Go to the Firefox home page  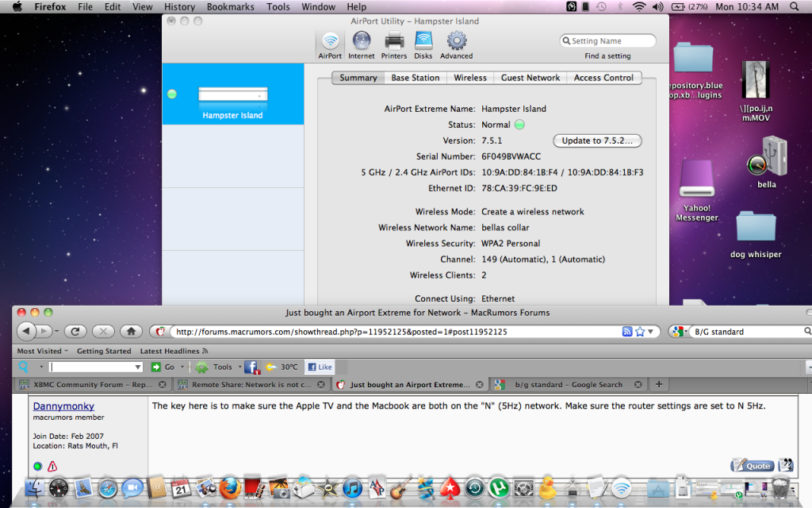(131, 331)
